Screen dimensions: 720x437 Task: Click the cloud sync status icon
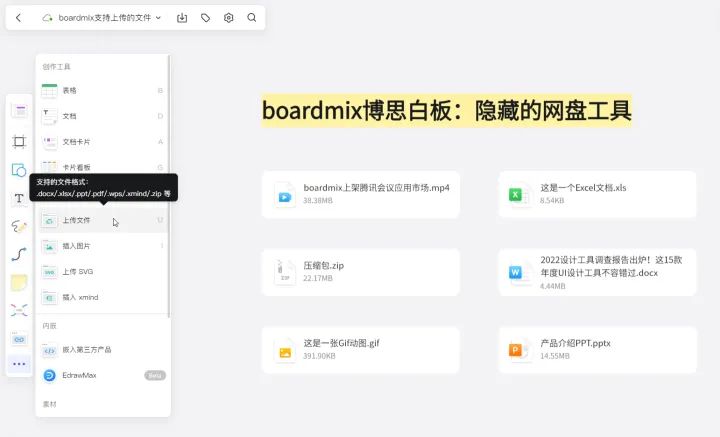[47, 18]
